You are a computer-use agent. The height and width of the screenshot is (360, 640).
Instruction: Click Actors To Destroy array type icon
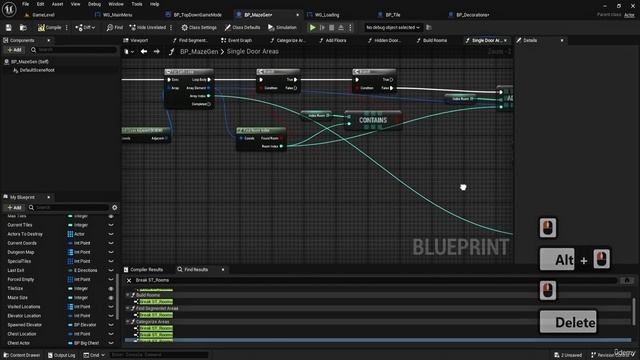pos(70,234)
